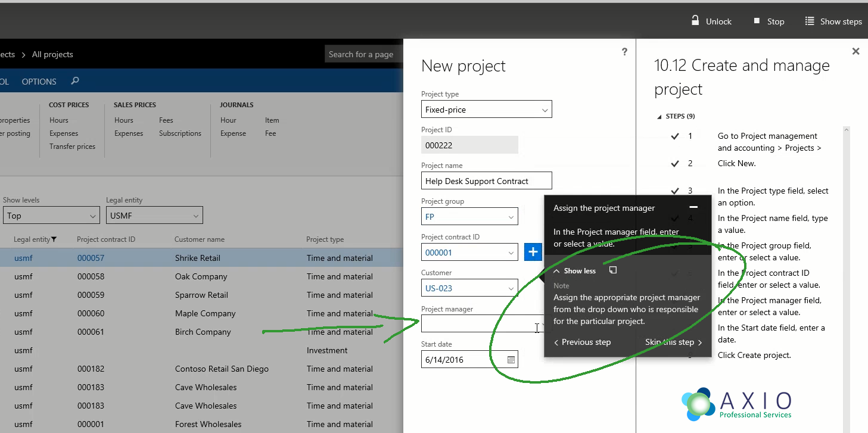868x433 pixels.
Task: Click the popup pop-out icon beside Show less
Action: click(613, 270)
